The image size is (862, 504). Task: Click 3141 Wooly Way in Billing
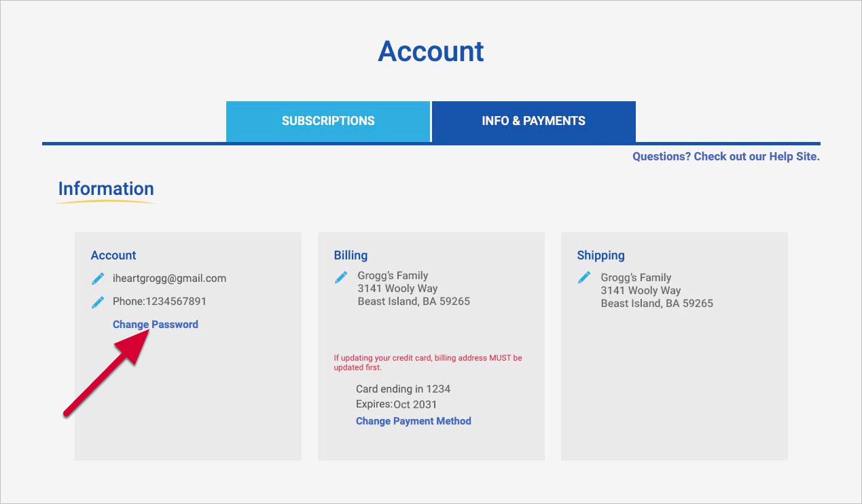pyautogui.click(x=398, y=289)
